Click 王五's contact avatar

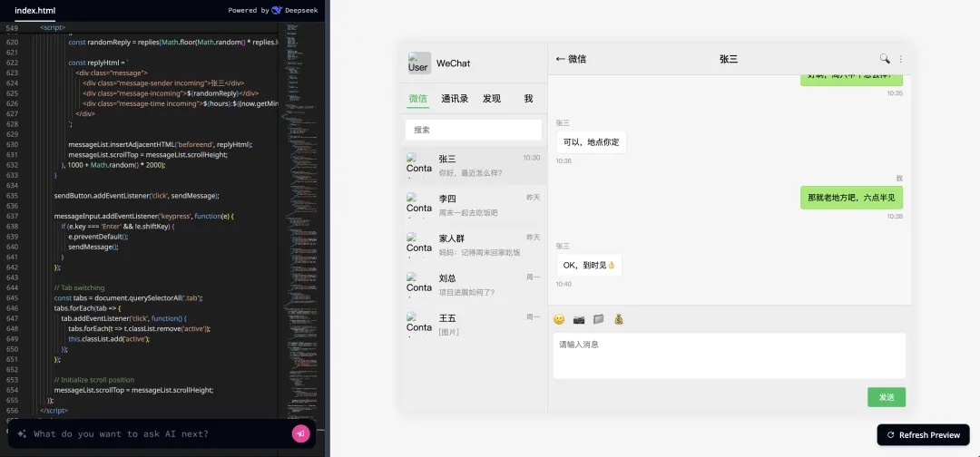coord(418,325)
